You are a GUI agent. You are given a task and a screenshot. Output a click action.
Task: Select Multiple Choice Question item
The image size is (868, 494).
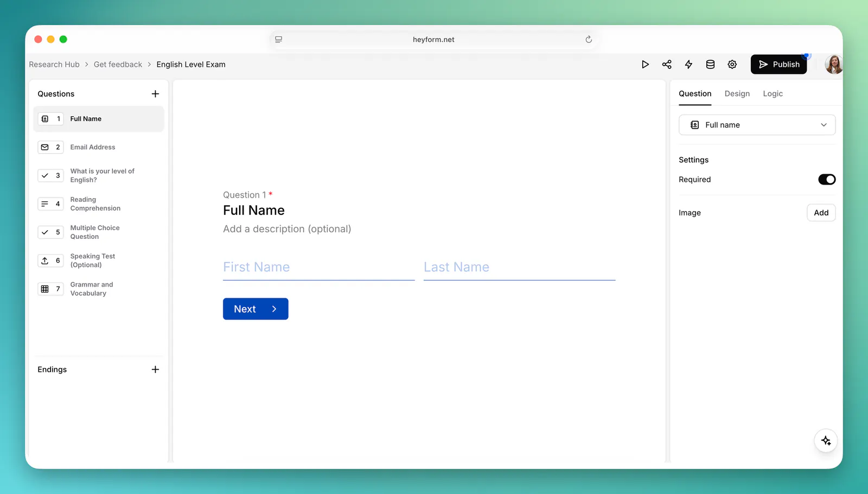tap(99, 232)
